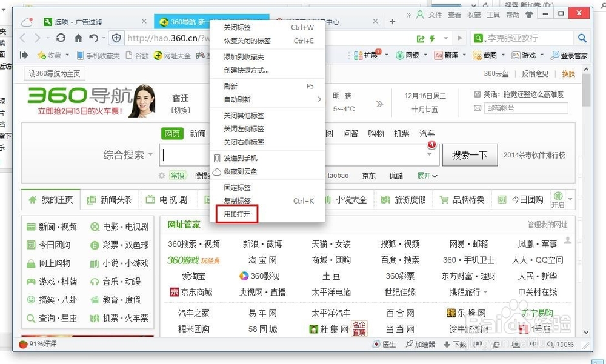Screen dimensions: 606x364
Task: Click 登录管家 login manager
Action: tap(569, 55)
